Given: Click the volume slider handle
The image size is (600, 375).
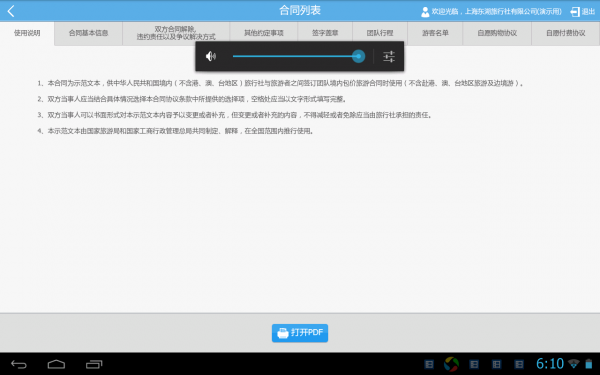Looking at the screenshot, I should (359, 56).
